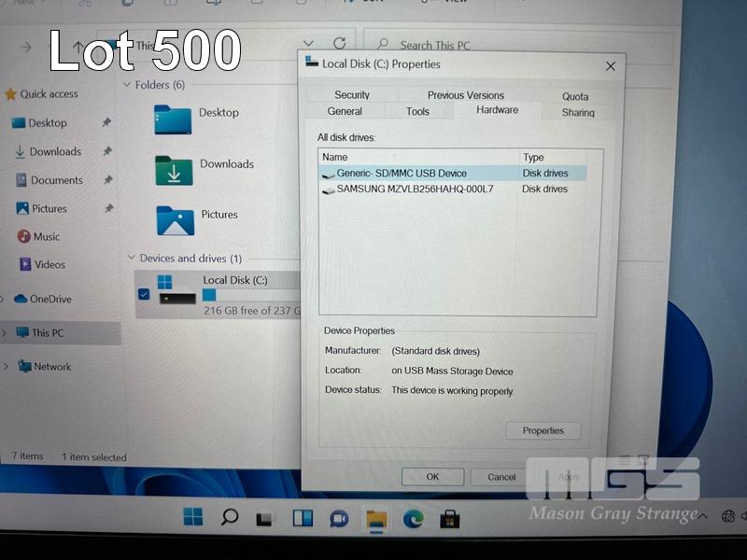The width and height of the screenshot is (747, 560).
Task: Open taskbar Search magnifier
Action: 229,517
